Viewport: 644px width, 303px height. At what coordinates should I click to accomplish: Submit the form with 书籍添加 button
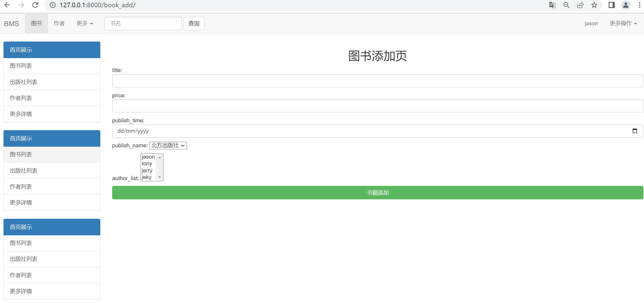[x=378, y=193]
